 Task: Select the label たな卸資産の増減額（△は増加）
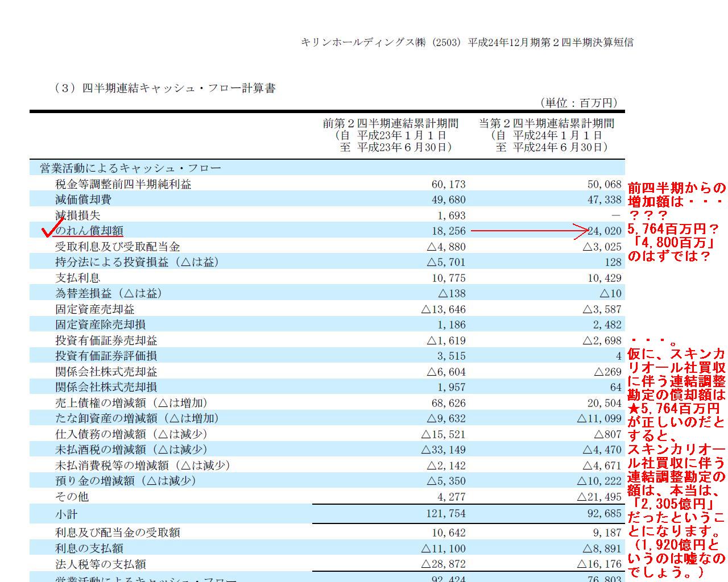138,418
